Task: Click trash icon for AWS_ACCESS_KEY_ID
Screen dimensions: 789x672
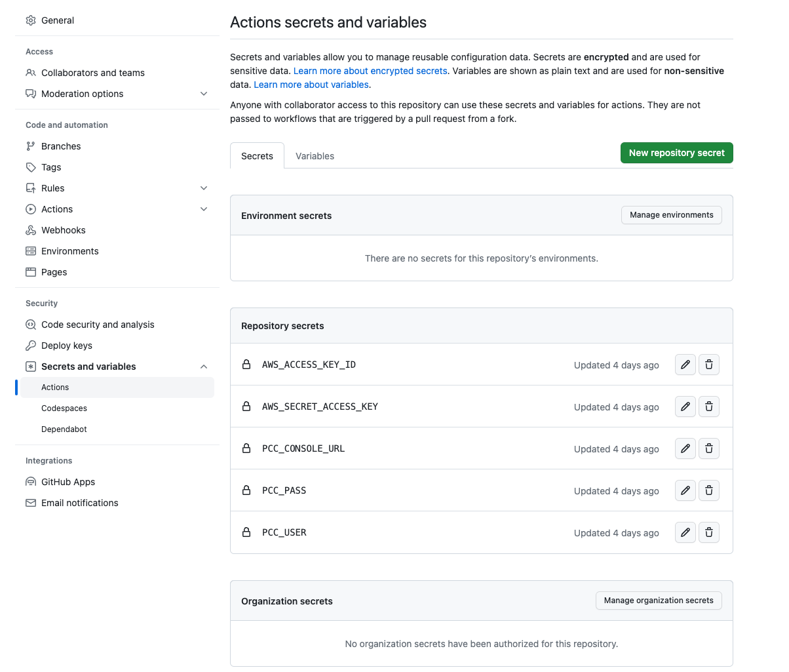Action: click(708, 365)
